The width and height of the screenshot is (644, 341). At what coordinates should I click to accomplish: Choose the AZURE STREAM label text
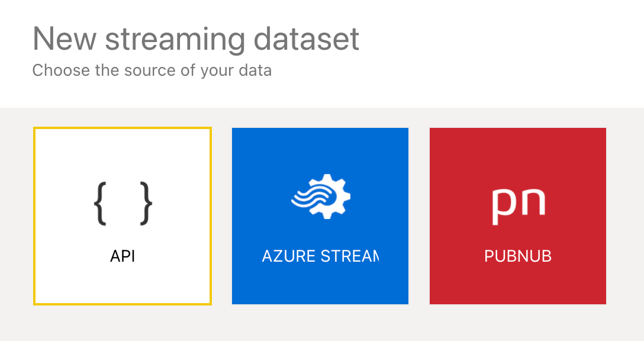click(x=320, y=256)
